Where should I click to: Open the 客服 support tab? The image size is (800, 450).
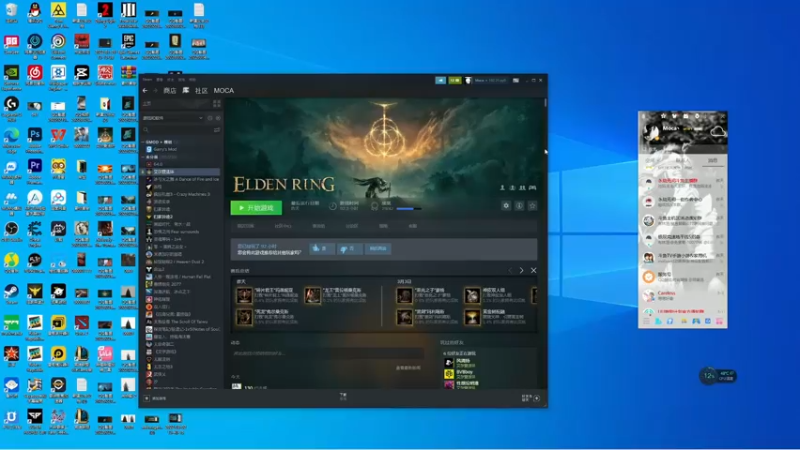tap(412, 226)
